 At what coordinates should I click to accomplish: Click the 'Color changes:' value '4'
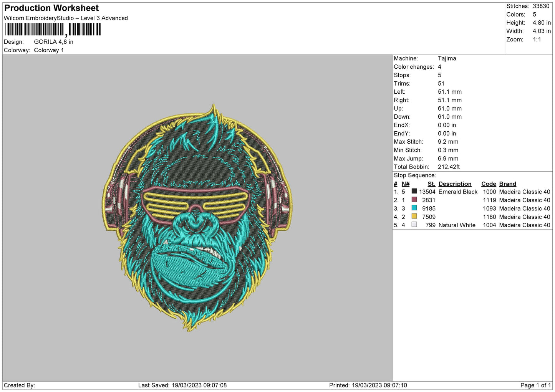click(x=439, y=67)
